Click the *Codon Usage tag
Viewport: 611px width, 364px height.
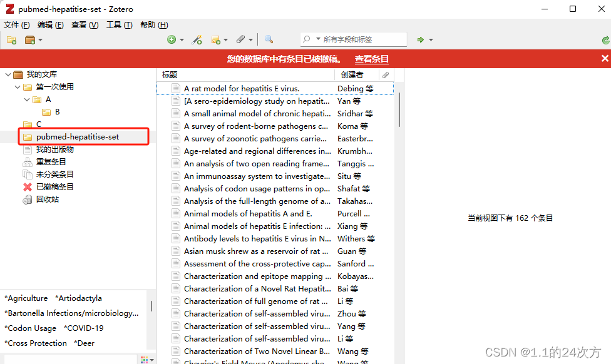(31, 328)
